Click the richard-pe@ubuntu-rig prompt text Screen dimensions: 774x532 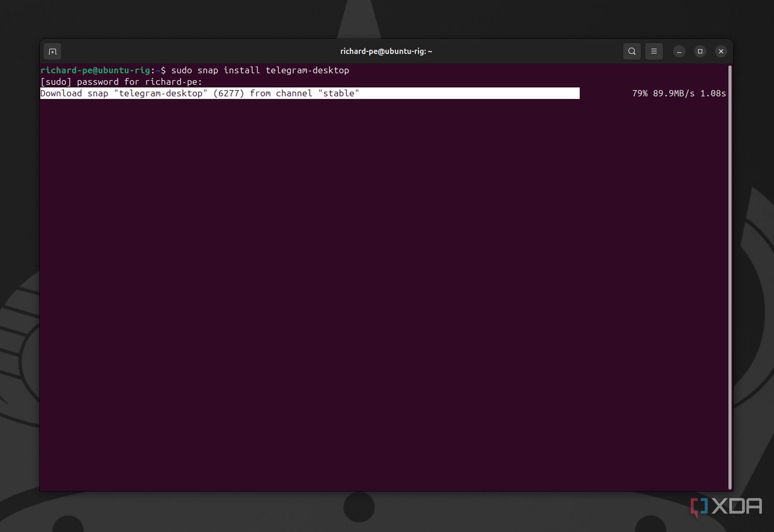(x=95, y=70)
